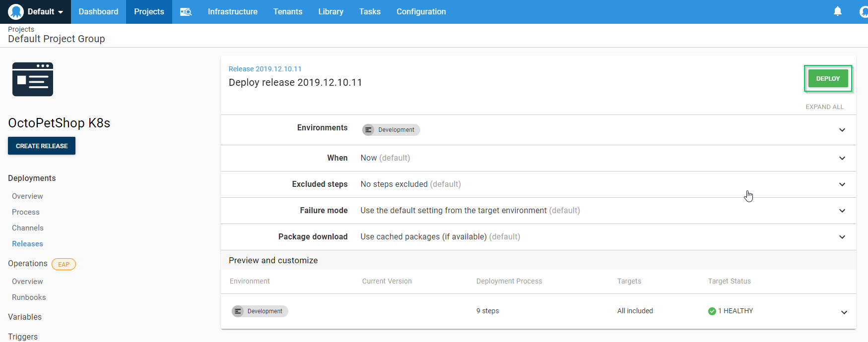This screenshot has height=342, width=868.
Task: Expand the Failure mode section
Action: click(x=842, y=211)
